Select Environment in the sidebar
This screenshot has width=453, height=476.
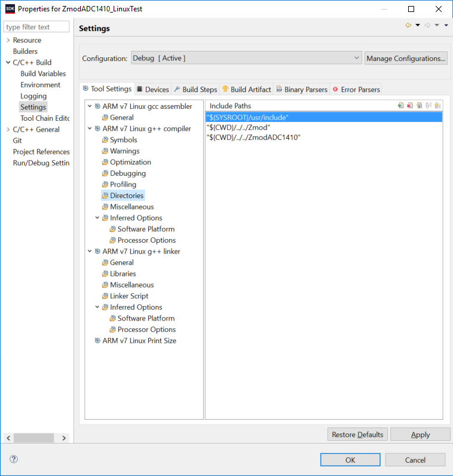coord(41,85)
